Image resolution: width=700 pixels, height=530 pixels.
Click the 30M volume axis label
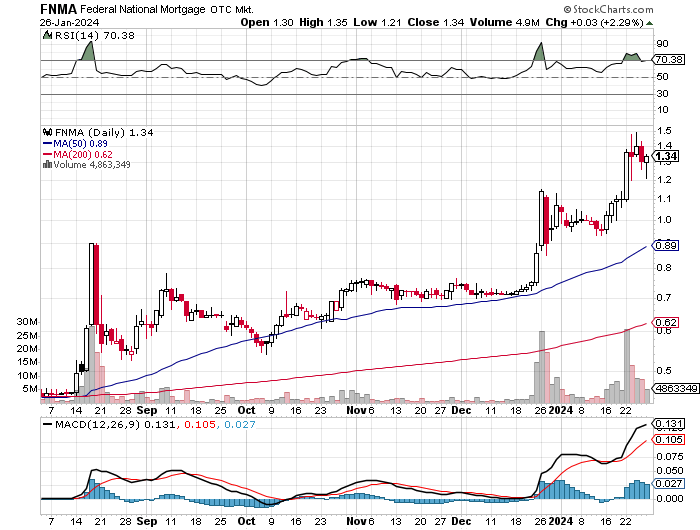pyautogui.click(x=27, y=322)
